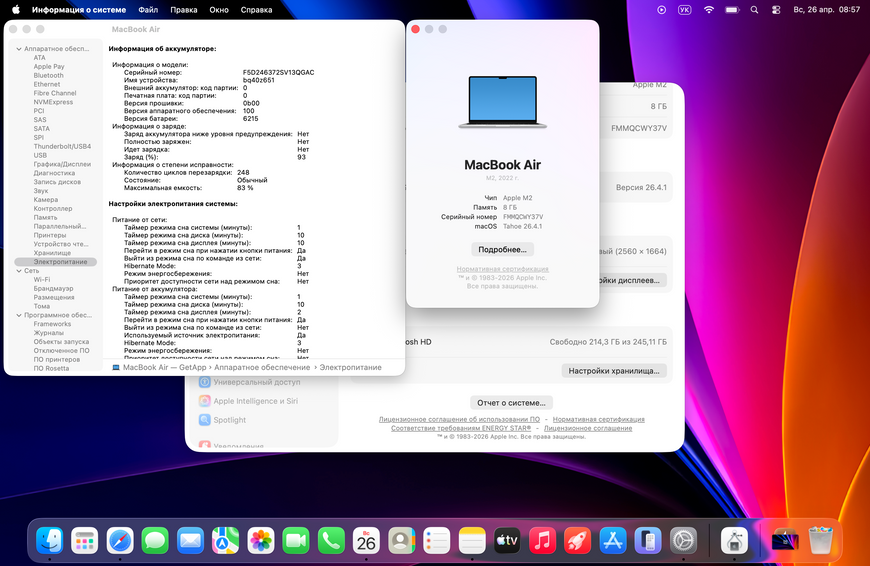
Task: Open the Справка menu
Action: tap(256, 9)
